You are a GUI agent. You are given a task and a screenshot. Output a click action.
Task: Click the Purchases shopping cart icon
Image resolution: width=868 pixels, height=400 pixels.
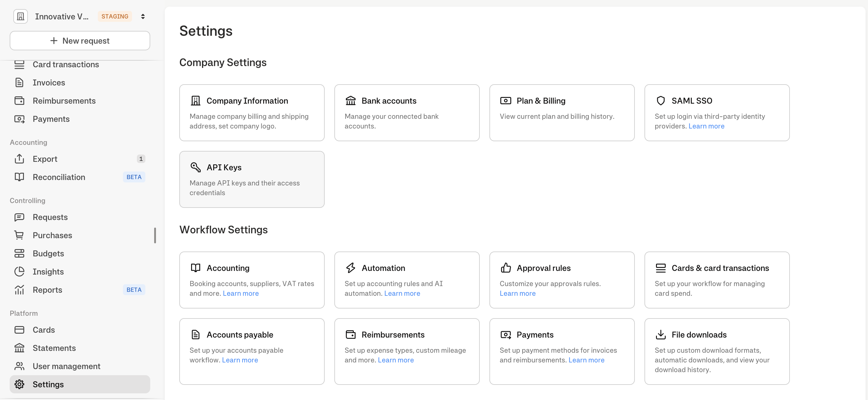click(19, 235)
